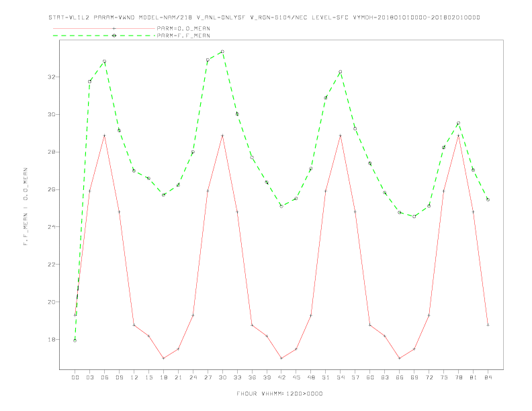Click the green F.F_MEAN marker at hour 84
The width and height of the screenshot is (532, 411).
tap(488, 199)
